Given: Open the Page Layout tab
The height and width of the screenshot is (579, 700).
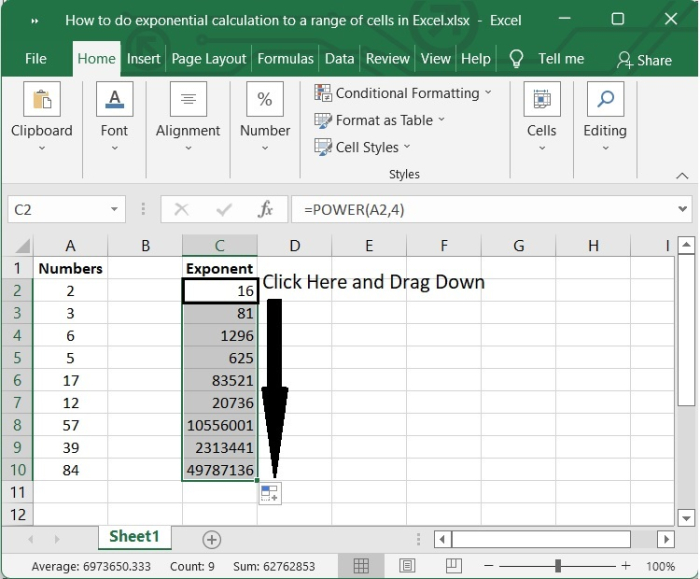Looking at the screenshot, I should click(x=207, y=59).
